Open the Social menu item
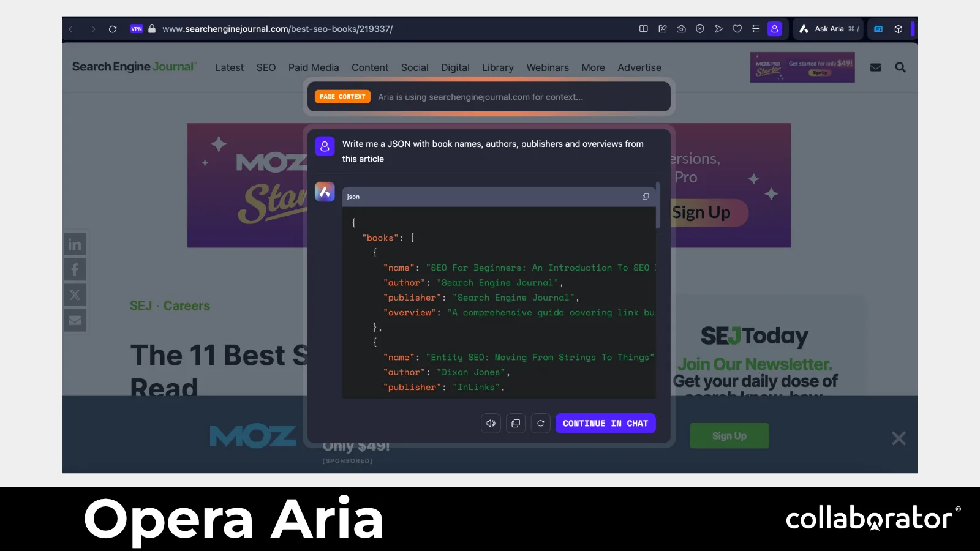This screenshot has width=980, height=551. 415,67
